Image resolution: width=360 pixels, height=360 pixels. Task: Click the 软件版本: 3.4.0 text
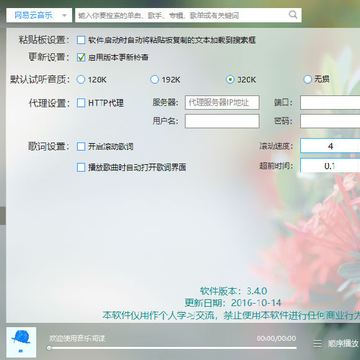pyautogui.click(x=233, y=291)
